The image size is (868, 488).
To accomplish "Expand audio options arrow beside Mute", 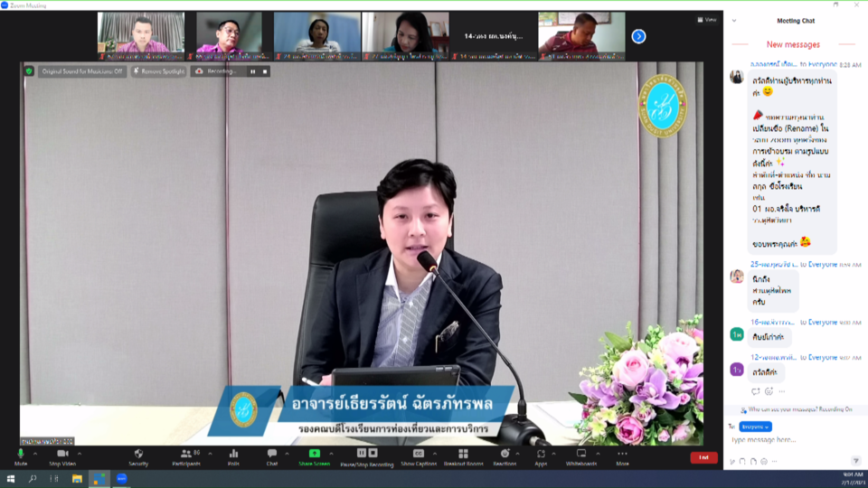I will 35,454.
